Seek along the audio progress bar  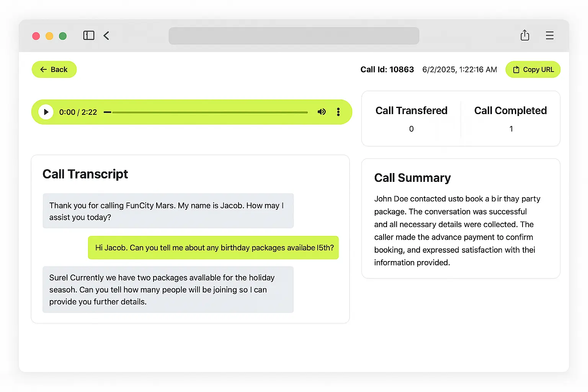coord(206,112)
